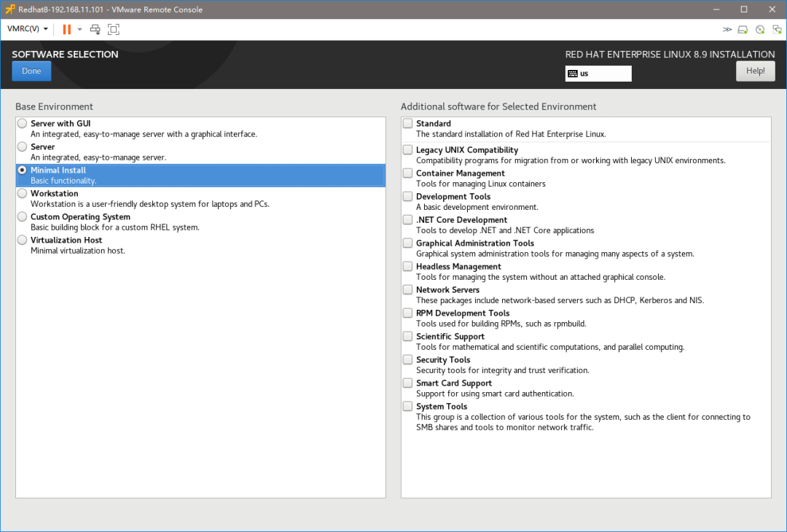The width and height of the screenshot is (787, 532).
Task: Enable the Headless Management checkbox
Action: point(407,267)
